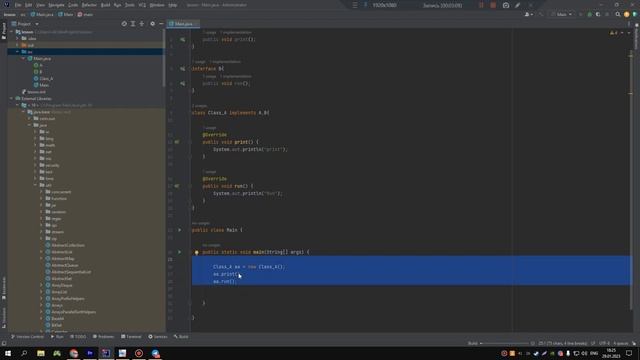
Task: Click collapse all in Project panel header
Action: pyautogui.click(x=142, y=24)
